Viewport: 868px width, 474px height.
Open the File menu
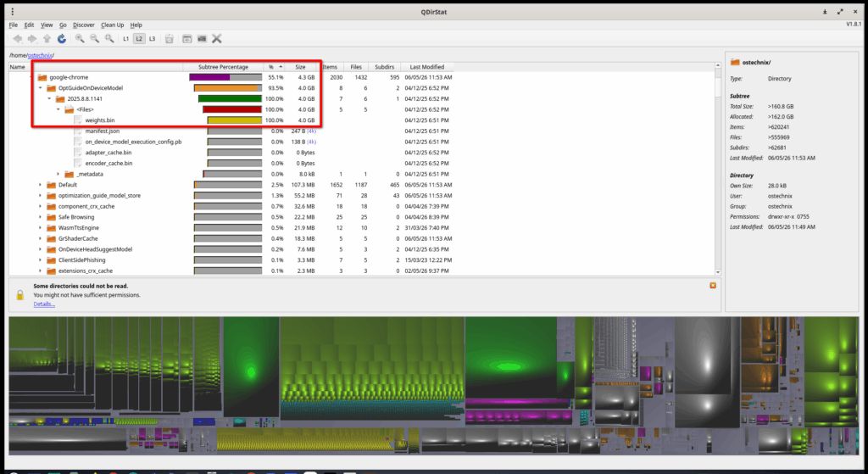[14, 25]
